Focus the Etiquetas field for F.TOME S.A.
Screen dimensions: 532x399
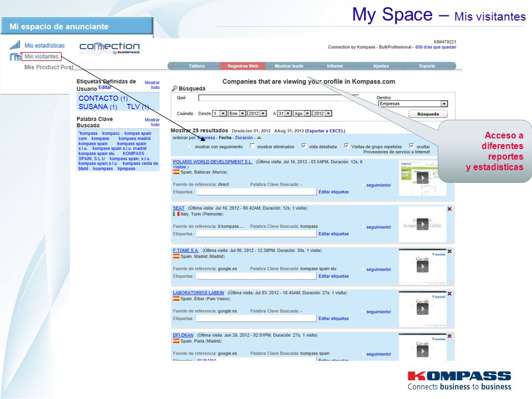257,276
